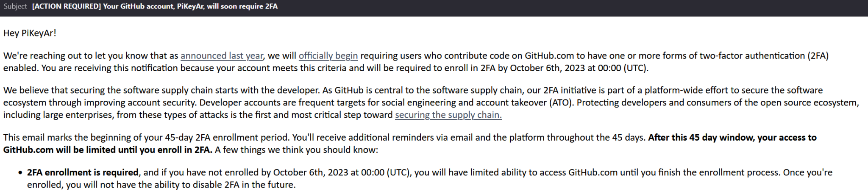The image size is (868, 191).
Task: Open the 'announced last year' link
Action: pyautogui.click(x=222, y=55)
